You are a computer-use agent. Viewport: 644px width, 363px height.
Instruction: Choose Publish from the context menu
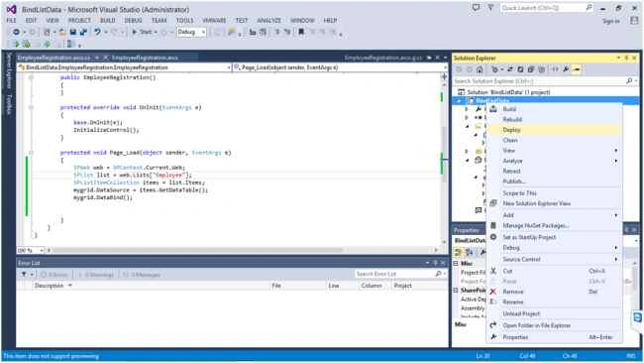tap(554, 181)
